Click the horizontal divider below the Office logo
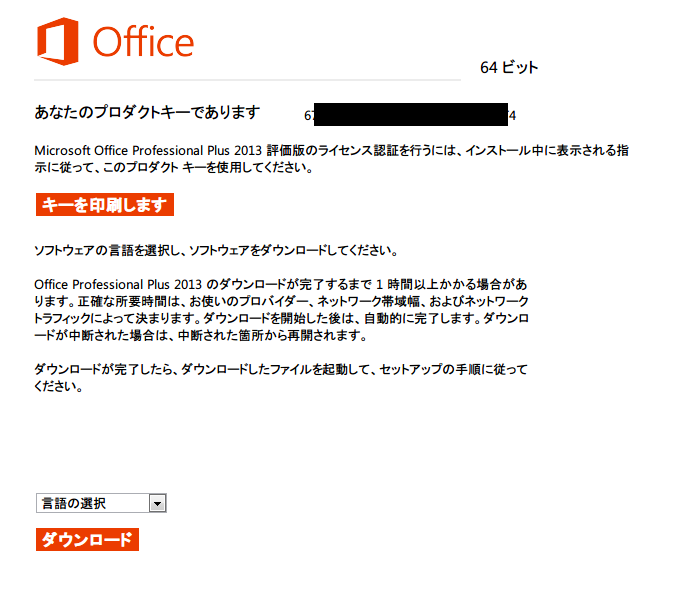The image size is (674, 594). [248, 80]
